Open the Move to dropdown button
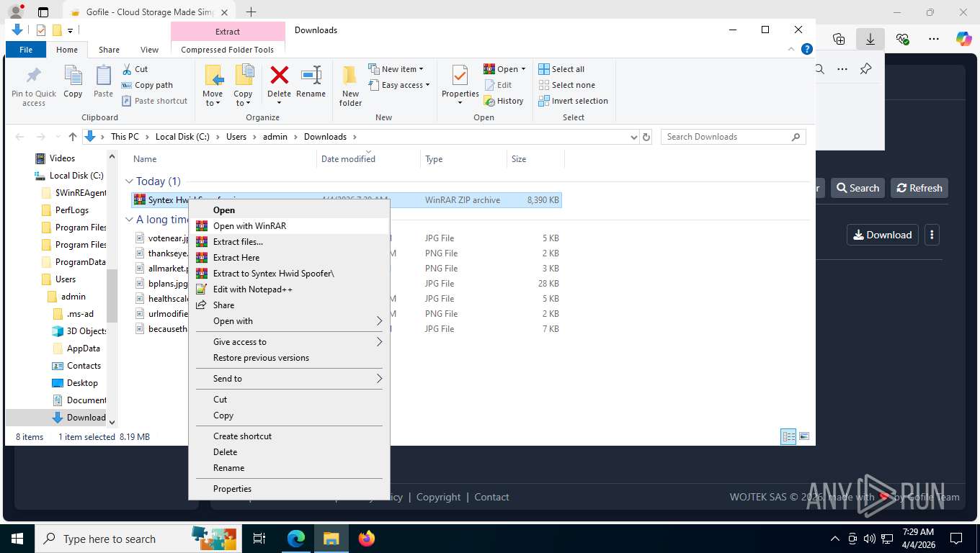 point(213,86)
